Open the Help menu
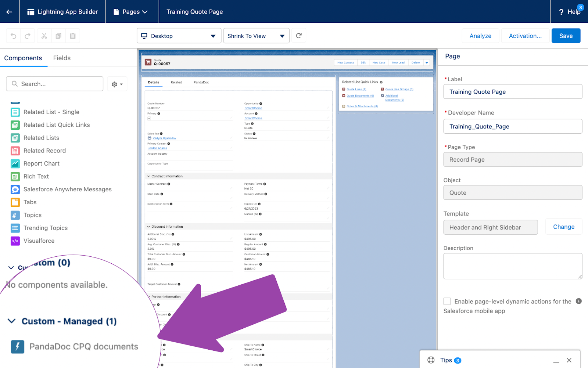Viewport: 588px width, 368px height. tap(570, 12)
